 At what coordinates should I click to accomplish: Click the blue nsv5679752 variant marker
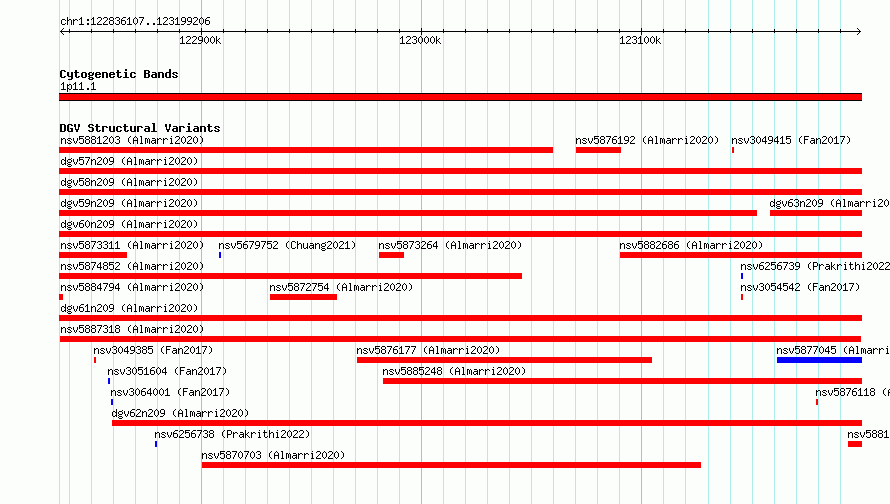[220, 255]
